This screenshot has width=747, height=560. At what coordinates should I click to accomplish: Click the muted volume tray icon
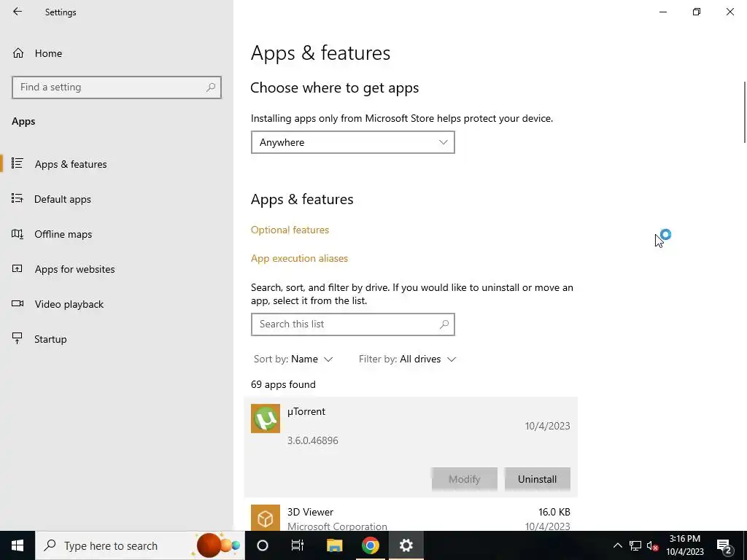pyautogui.click(x=652, y=545)
